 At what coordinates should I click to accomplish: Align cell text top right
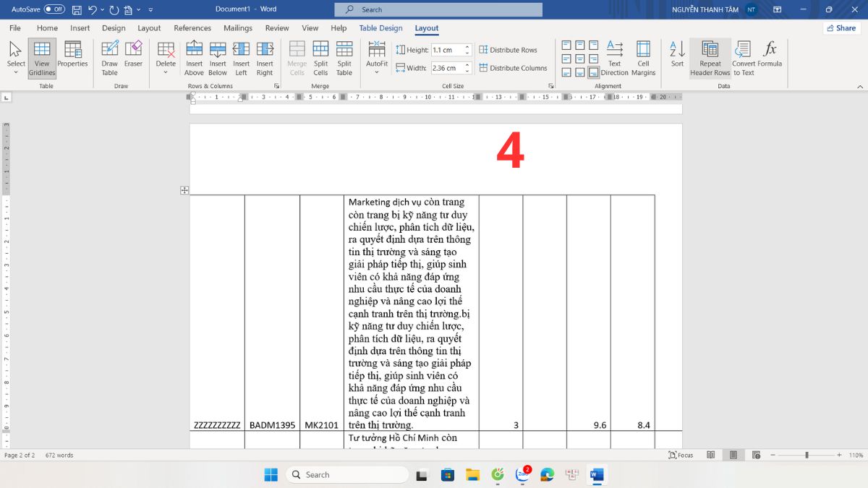click(x=593, y=46)
